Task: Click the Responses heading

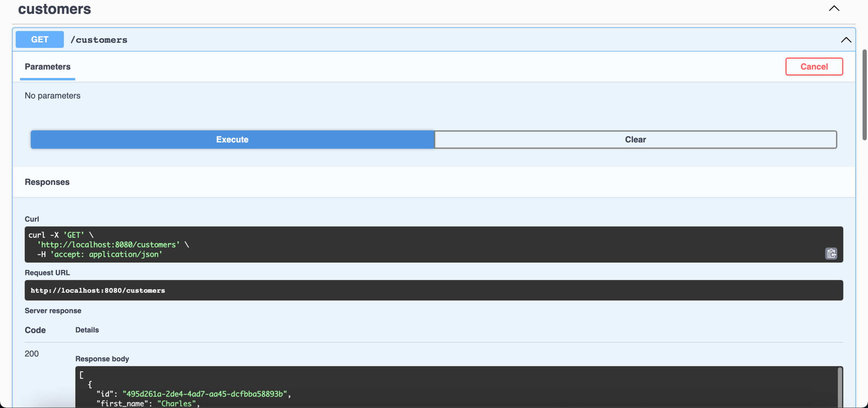Action: tap(47, 182)
